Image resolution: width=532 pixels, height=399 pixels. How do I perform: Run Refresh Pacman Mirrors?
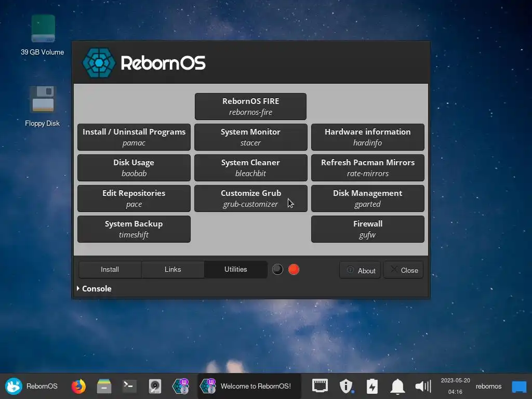pyautogui.click(x=367, y=168)
